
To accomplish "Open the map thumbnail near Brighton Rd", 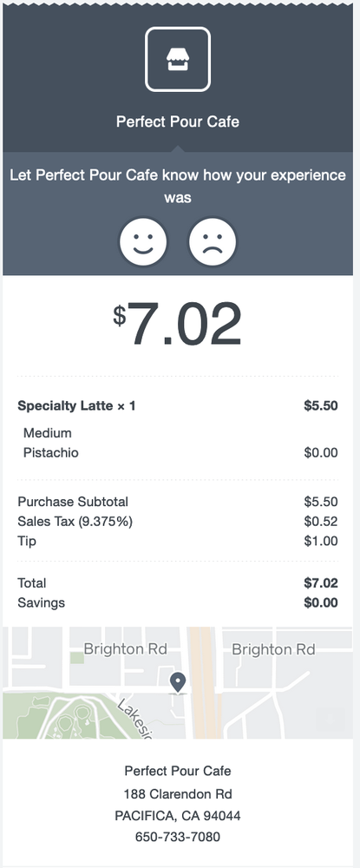I will pos(178,682).
